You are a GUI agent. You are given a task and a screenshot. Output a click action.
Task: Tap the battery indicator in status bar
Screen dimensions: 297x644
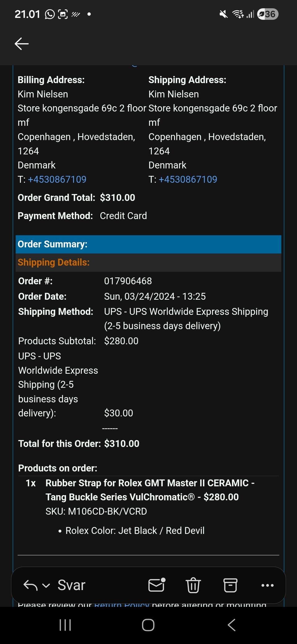[268, 14]
